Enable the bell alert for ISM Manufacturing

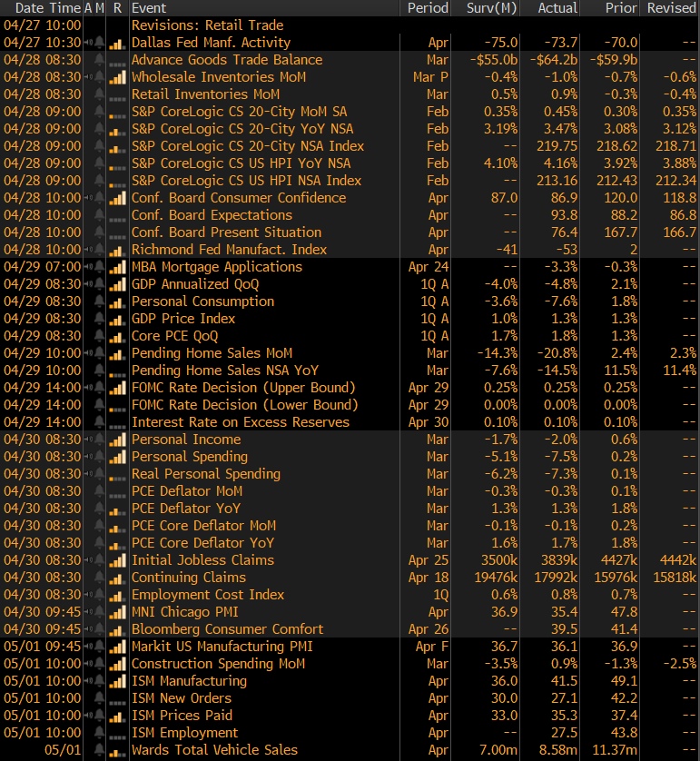click(x=100, y=681)
